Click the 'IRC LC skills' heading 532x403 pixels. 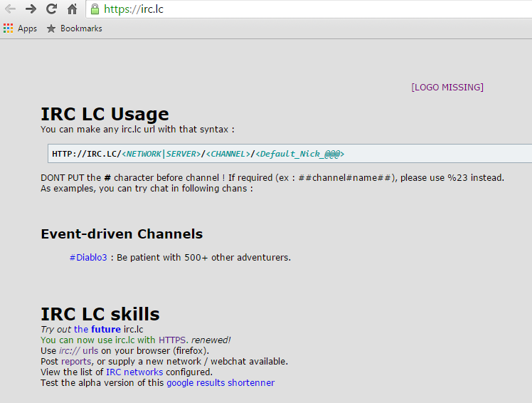pyautogui.click(x=100, y=314)
